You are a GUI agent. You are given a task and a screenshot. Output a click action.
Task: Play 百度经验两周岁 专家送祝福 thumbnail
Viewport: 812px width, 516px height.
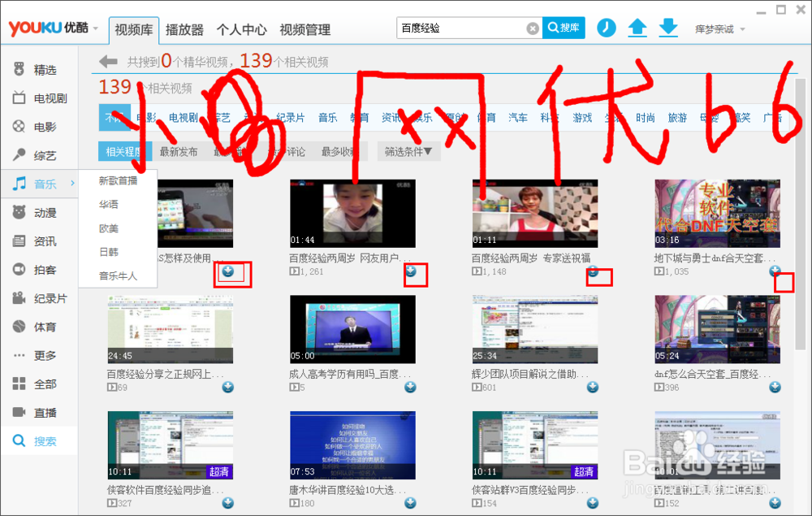tap(535, 214)
